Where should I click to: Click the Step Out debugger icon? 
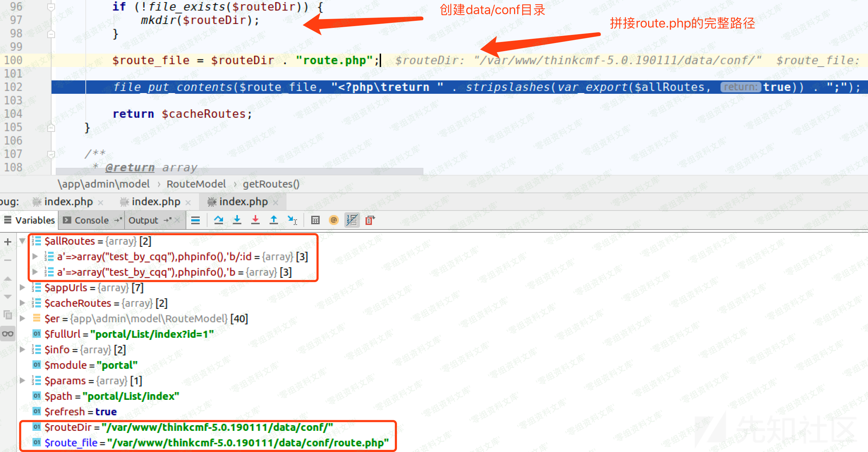273,220
